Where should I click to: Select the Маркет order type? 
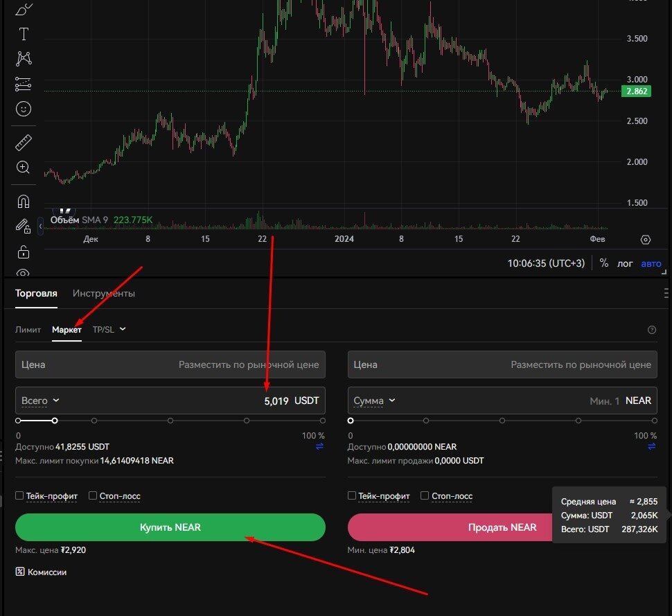click(x=67, y=330)
